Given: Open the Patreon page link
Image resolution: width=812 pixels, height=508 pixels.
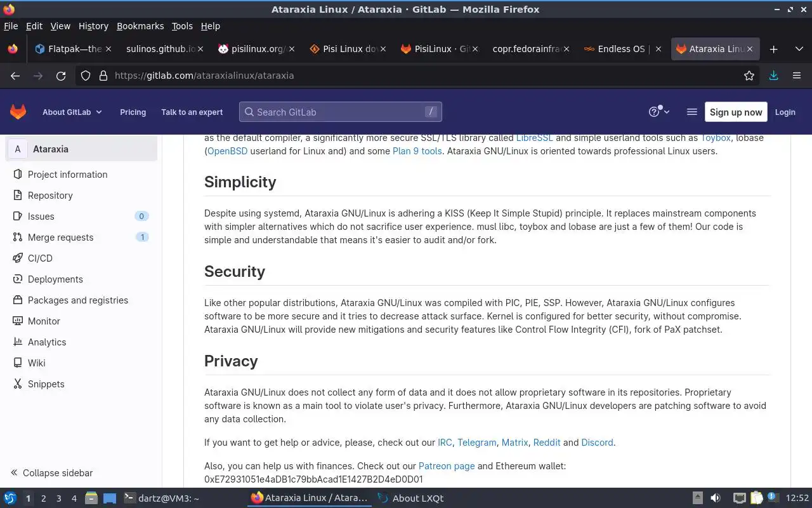Looking at the screenshot, I should pos(447,466).
